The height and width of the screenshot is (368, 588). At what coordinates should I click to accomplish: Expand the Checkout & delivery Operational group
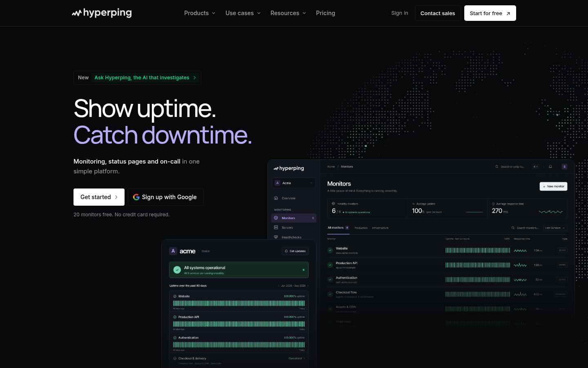click(296, 359)
